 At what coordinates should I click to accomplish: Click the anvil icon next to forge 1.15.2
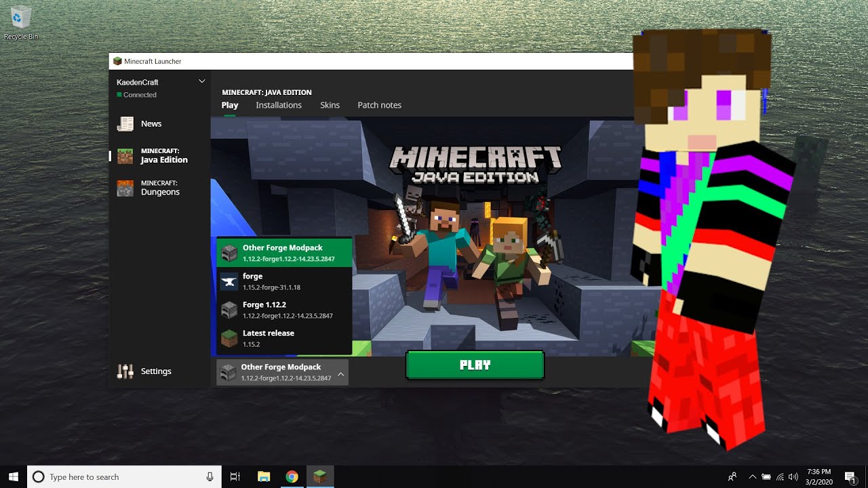coord(229,281)
